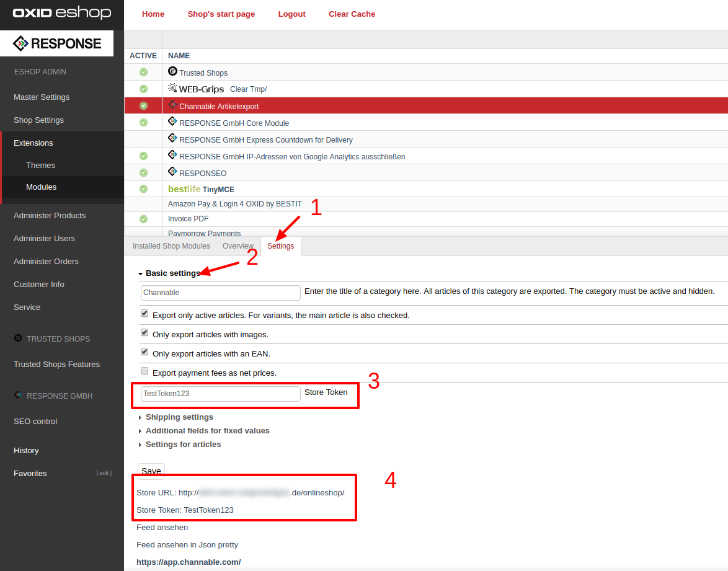
Task: Click the Trusted Shops module logo icon
Action: pyautogui.click(x=172, y=71)
